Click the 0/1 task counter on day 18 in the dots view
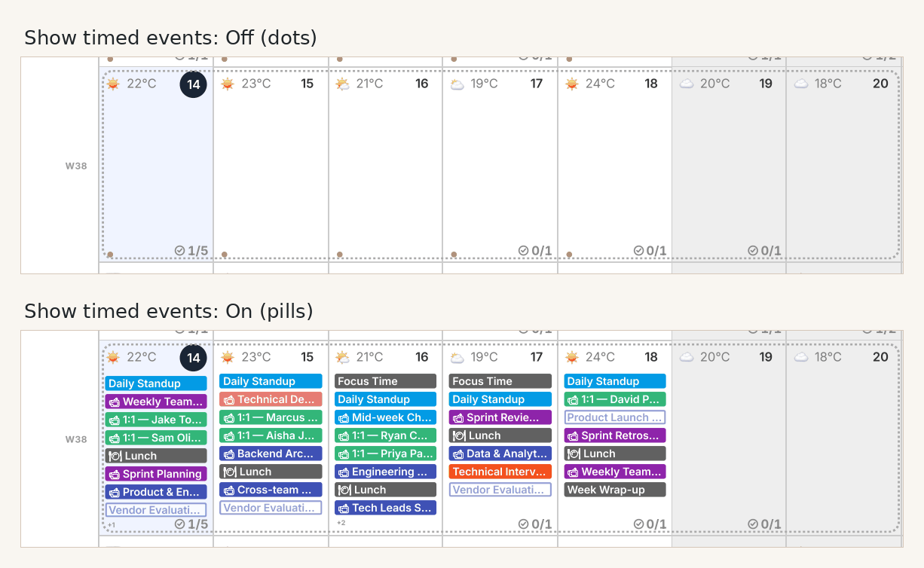The image size is (924, 568). click(x=650, y=251)
